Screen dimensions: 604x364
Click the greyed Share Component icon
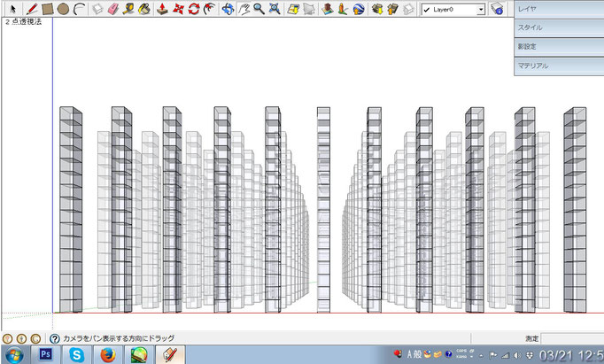click(x=408, y=9)
